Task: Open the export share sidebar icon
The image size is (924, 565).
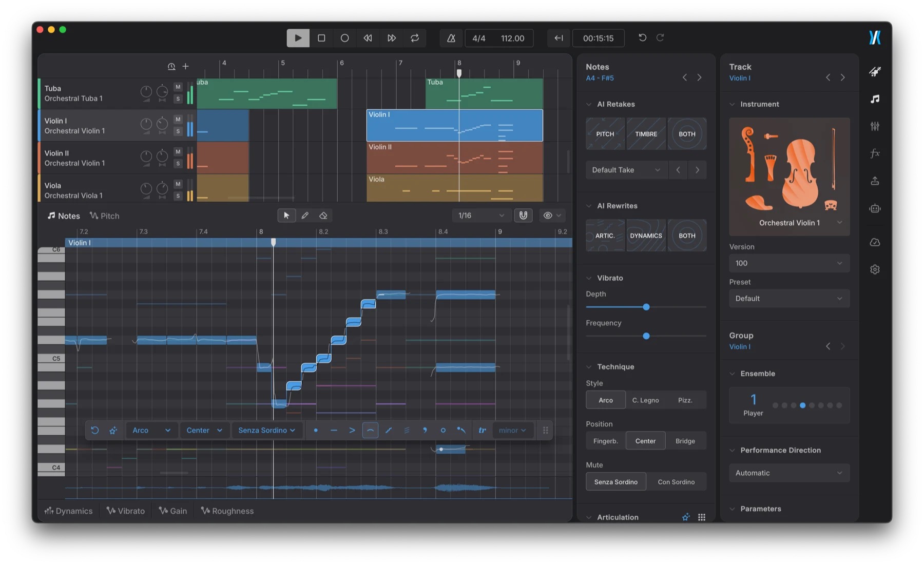Action: 875,181
